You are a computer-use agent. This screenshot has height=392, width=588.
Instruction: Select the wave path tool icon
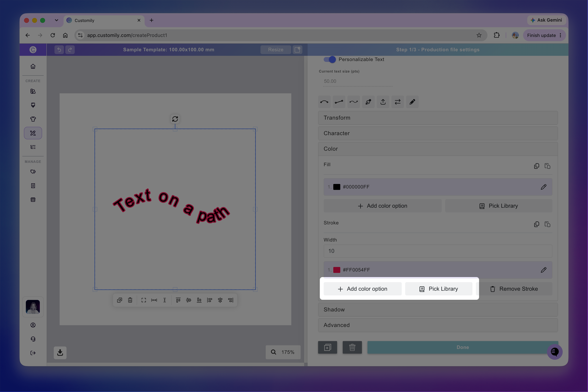[x=354, y=102]
